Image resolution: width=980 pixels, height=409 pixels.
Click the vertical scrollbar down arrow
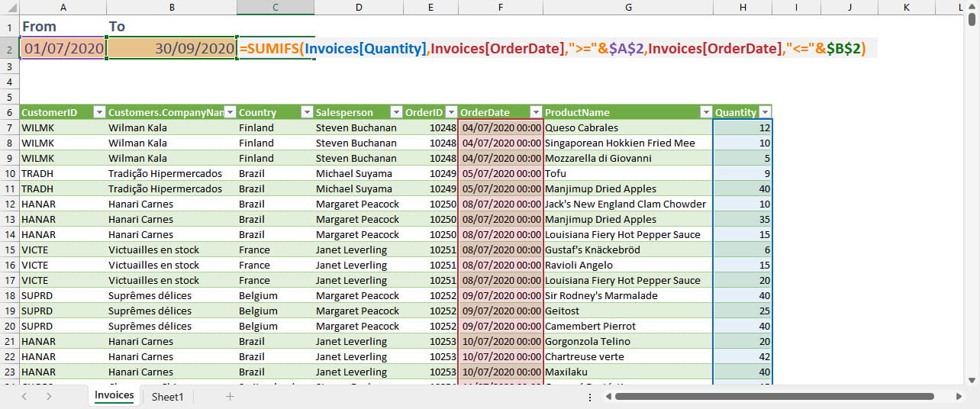pos(972,379)
